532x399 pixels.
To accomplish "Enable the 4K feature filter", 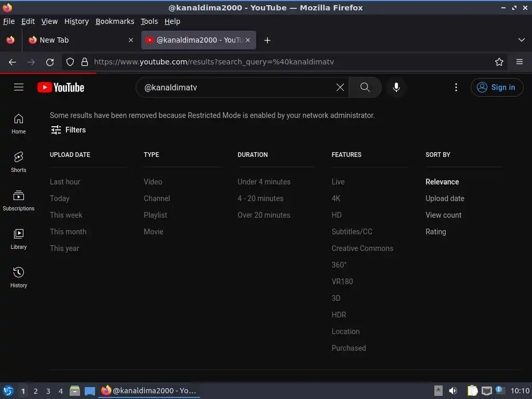I will pyautogui.click(x=336, y=198).
